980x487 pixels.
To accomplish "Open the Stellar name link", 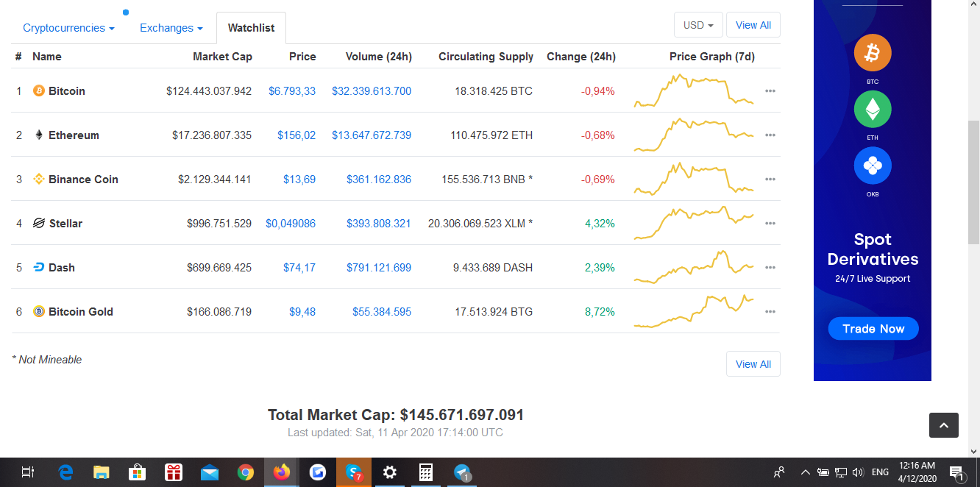I will (65, 224).
